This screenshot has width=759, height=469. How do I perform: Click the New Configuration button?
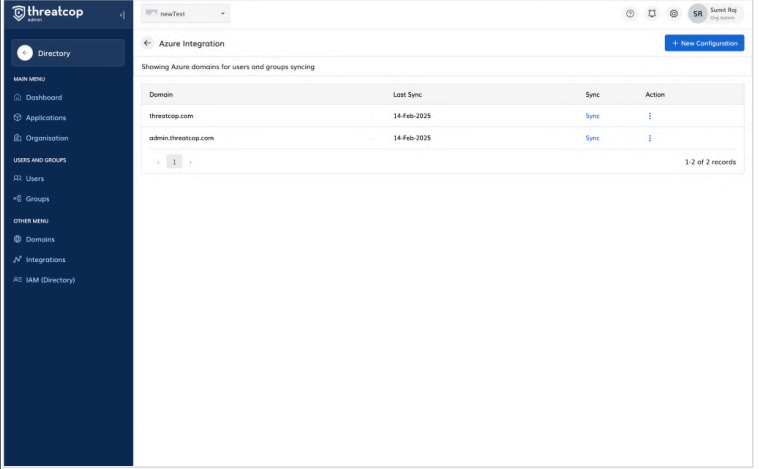point(704,43)
